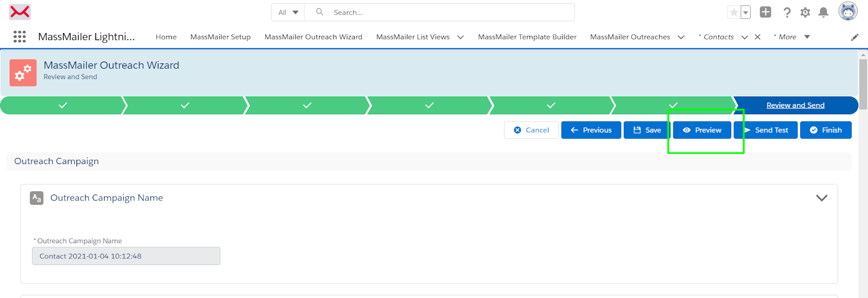Click the Review and Send step

[x=795, y=105]
